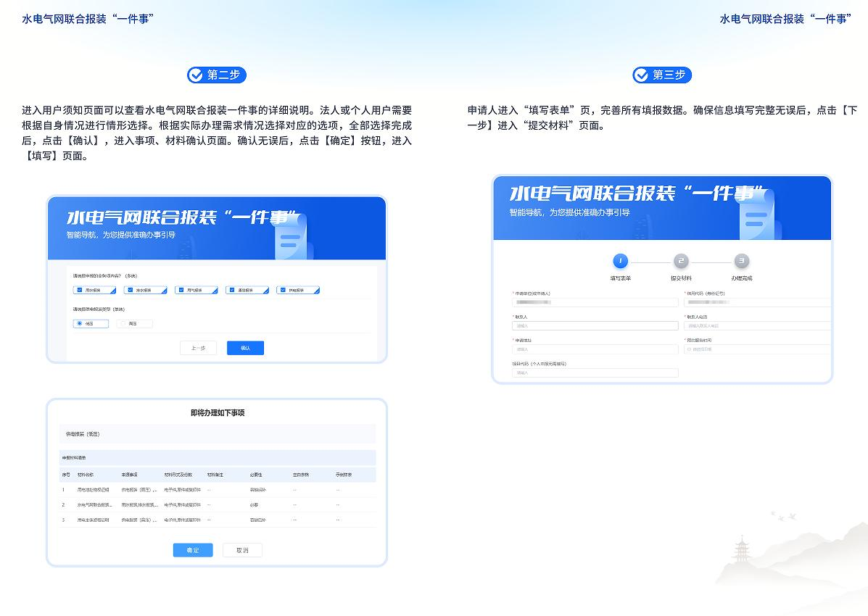Image resolution: width=868 pixels, height=616 pixels.
Task: Click the 项目代码 input field
Action: [595, 372]
